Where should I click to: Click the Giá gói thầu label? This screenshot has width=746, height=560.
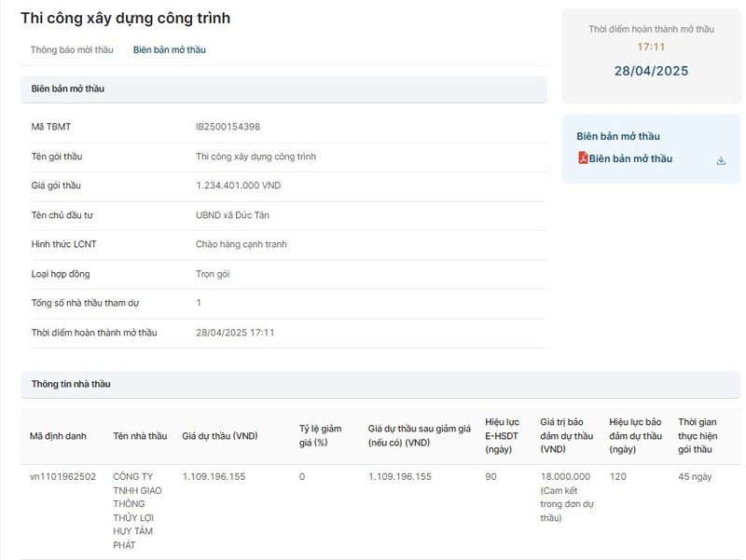pyautogui.click(x=56, y=185)
